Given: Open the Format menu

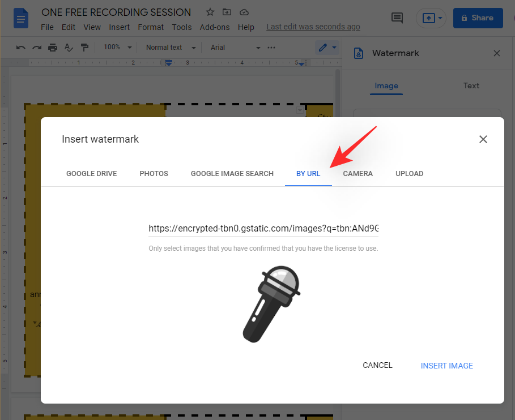Looking at the screenshot, I should (x=151, y=27).
